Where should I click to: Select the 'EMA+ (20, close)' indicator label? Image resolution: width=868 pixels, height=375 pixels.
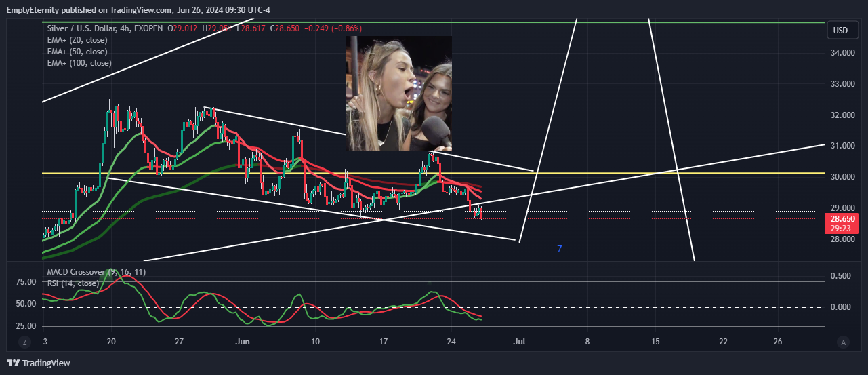pyautogui.click(x=77, y=40)
